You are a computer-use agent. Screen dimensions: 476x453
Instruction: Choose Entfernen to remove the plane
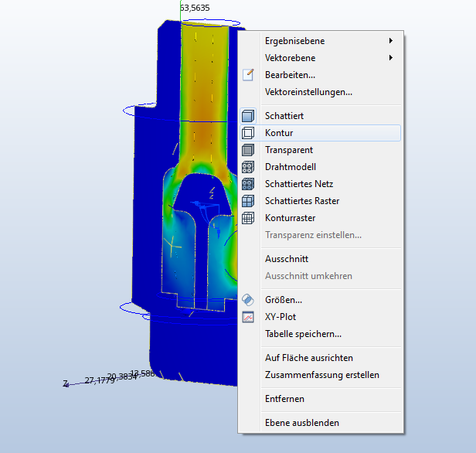coord(321,399)
